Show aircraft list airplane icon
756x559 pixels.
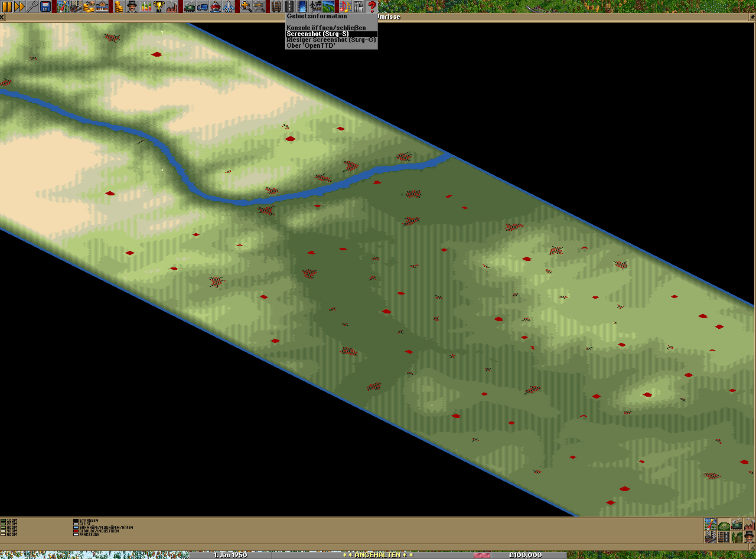(229, 6)
